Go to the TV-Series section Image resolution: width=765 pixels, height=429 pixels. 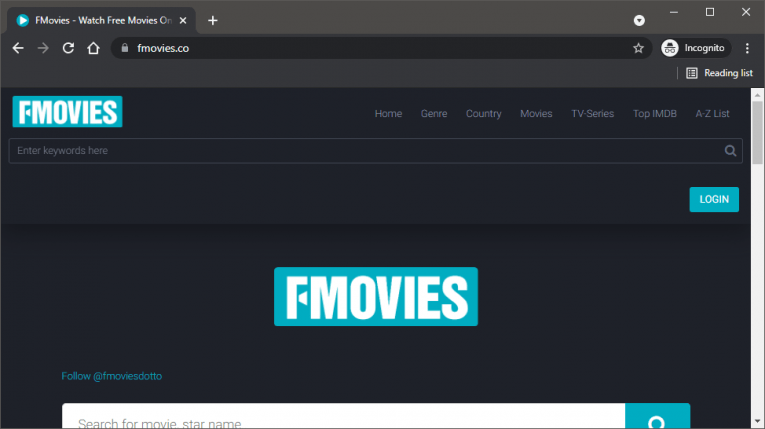(592, 114)
